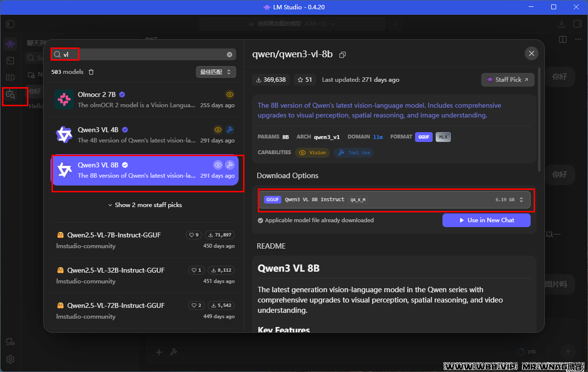This screenshot has width=588, height=372.
Task: Select the Qwen3 VL 4B model row
Action: click(x=145, y=135)
